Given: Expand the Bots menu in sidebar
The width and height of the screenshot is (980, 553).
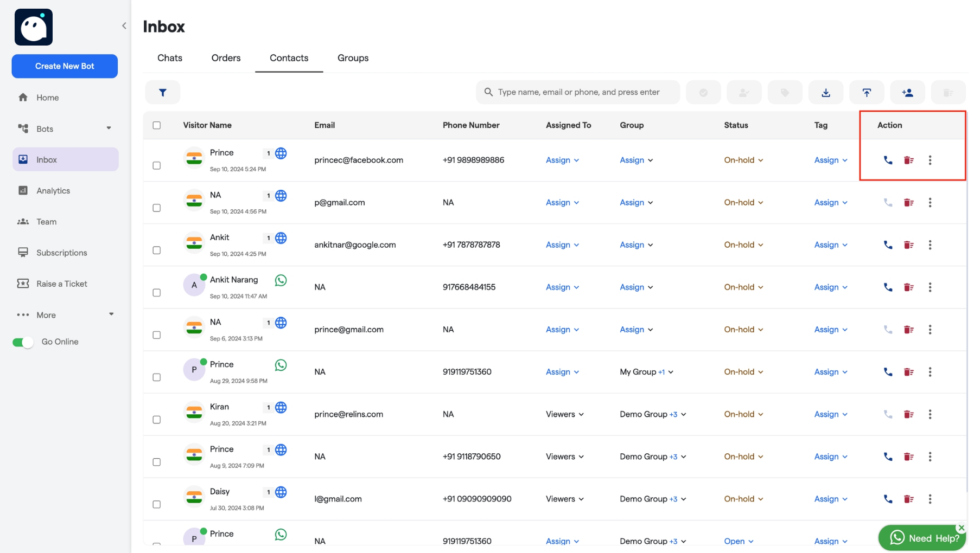Looking at the screenshot, I should coord(109,128).
